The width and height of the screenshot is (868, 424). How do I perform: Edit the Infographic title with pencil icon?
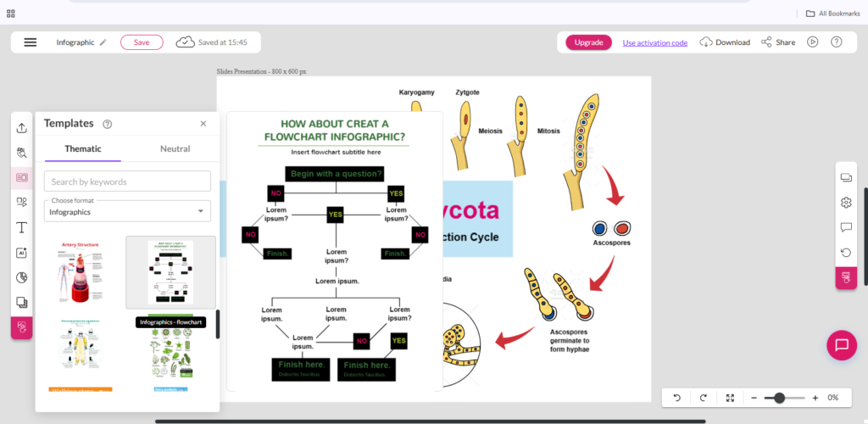tap(103, 42)
